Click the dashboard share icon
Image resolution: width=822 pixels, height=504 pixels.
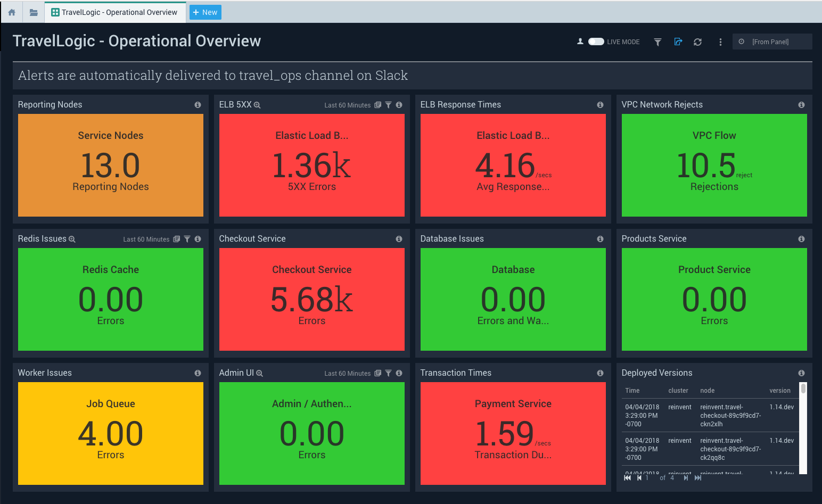click(x=678, y=42)
